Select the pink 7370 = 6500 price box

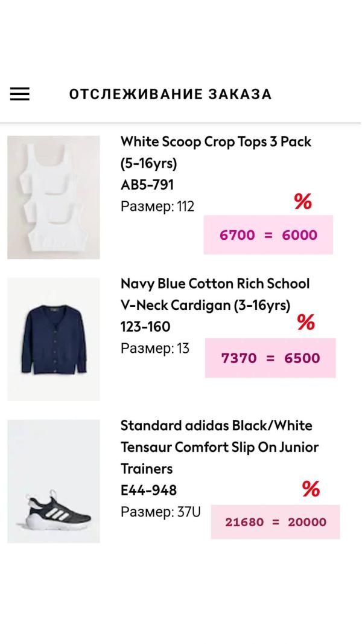click(x=270, y=358)
